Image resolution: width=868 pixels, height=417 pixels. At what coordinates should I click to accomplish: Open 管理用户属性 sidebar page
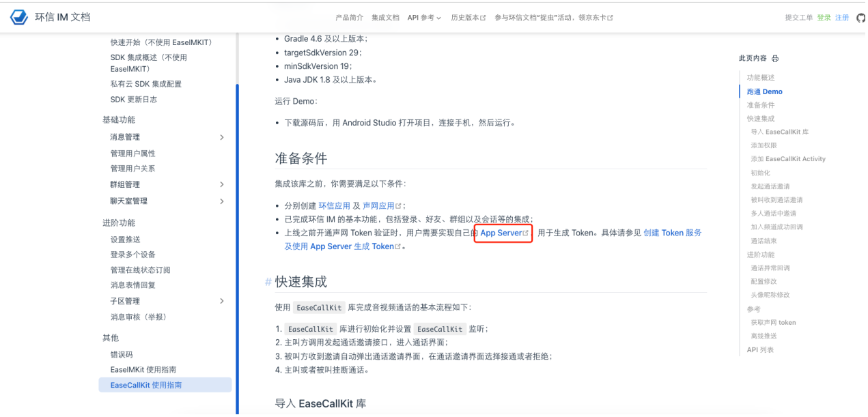[133, 154]
